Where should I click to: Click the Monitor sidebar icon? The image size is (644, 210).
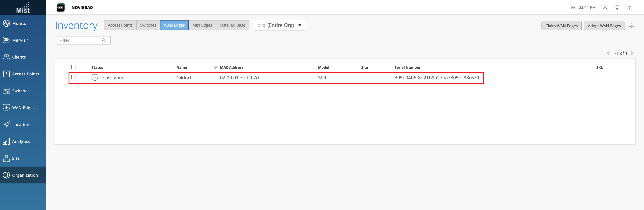click(6, 23)
